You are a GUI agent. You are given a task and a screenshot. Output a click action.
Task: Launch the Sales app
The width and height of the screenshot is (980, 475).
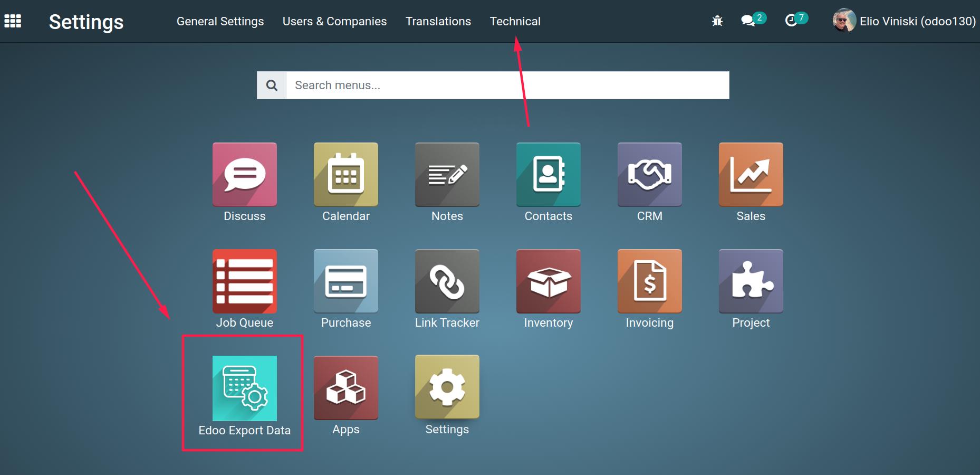click(x=751, y=175)
